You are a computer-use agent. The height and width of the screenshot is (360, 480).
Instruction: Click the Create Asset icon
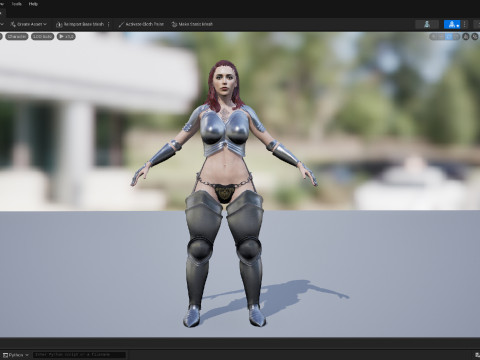pyautogui.click(x=13, y=24)
